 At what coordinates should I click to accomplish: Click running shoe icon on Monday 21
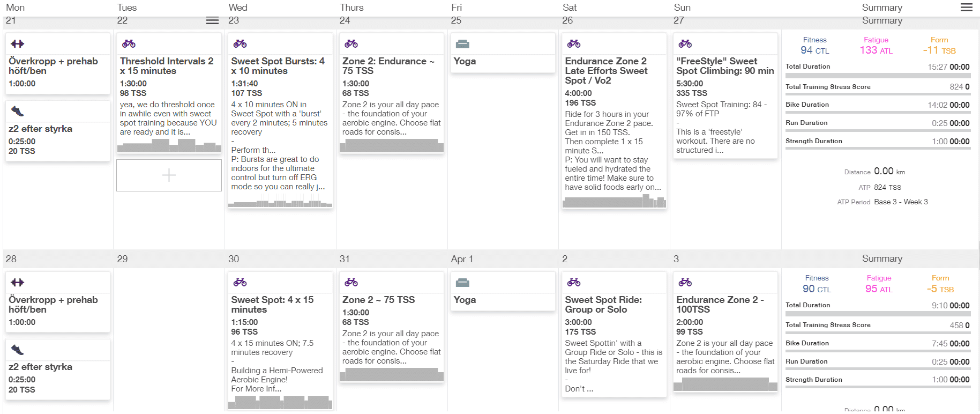pyautogui.click(x=18, y=112)
